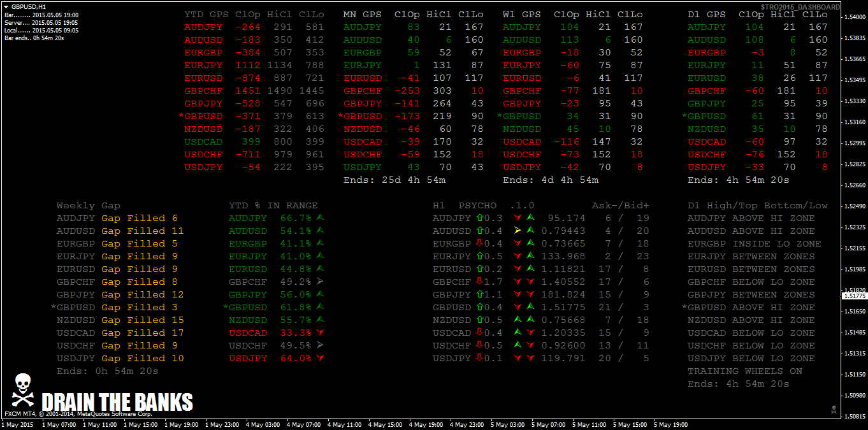Select the green arrow next to GBPUSD 61.8%
The width and height of the screenshot is (868, 430).
click(x=320, y=307)
